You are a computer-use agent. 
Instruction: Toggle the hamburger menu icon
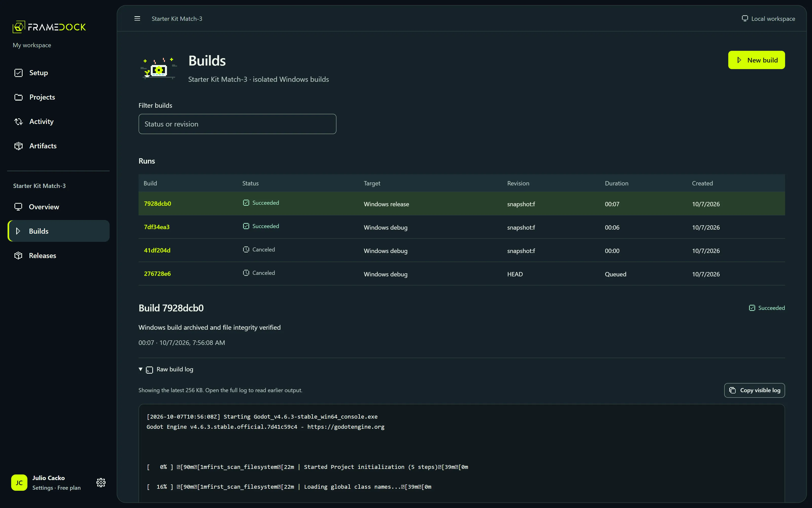[x=137, y=19]
